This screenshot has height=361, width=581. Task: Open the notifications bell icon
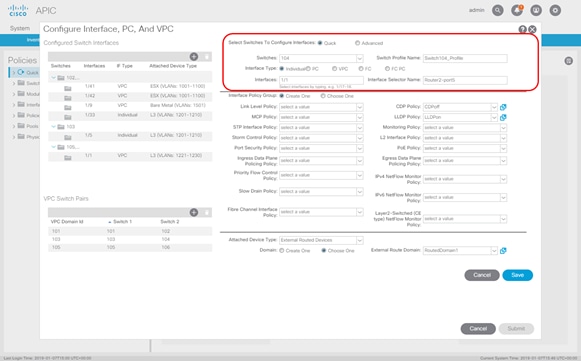(517, 10)
